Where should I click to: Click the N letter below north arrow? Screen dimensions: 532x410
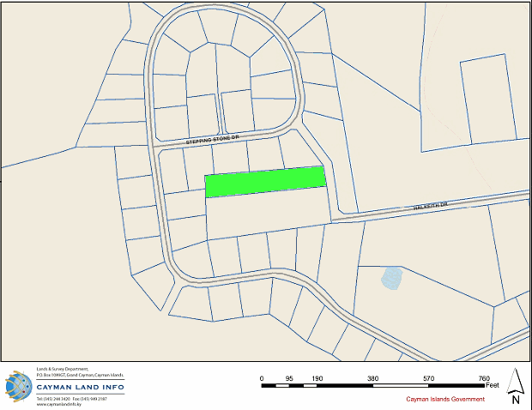point(516,399)
